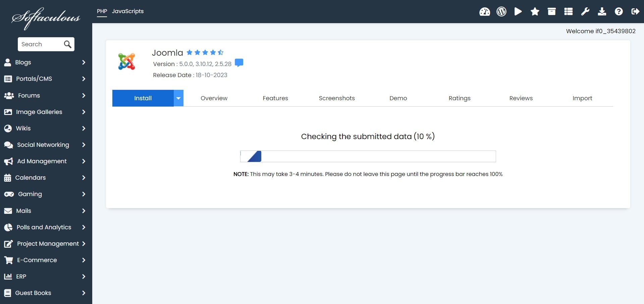Click the Search input field
The height and width of the screenshot is (304, 644).
(40, 44)
